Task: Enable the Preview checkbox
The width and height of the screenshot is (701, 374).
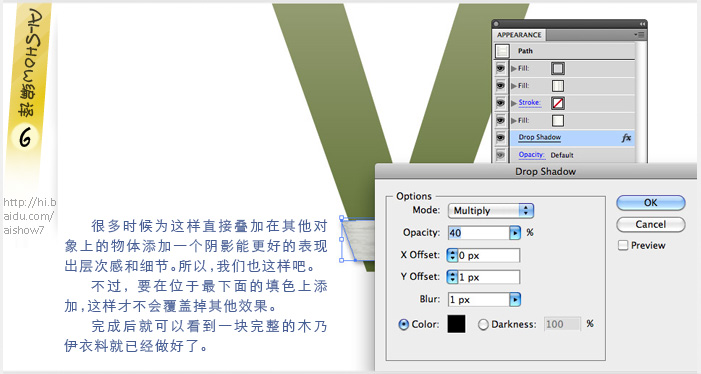Action: [623, 245]
